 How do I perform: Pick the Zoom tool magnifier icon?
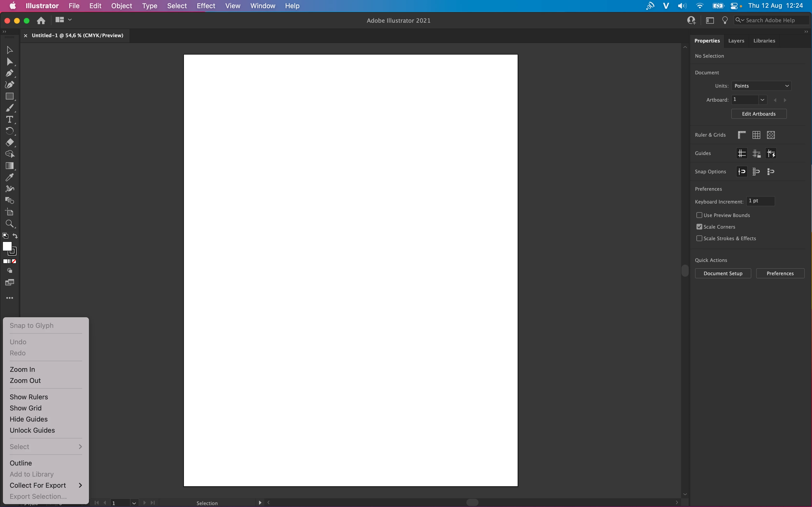click(x=9, y=224)
